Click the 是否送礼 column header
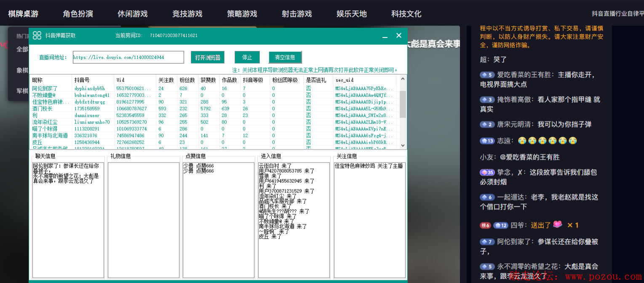This screenshot has height=283, width=644. pos(318,80)
